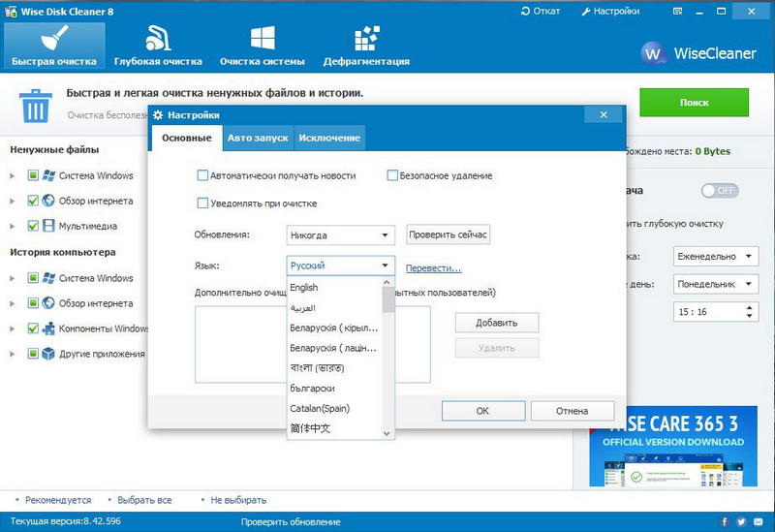This screenshot has width=775, height=532.
Task: Toggle Система Windows checkbox under Ненужные файлы
Action: (x=33, y=175)
